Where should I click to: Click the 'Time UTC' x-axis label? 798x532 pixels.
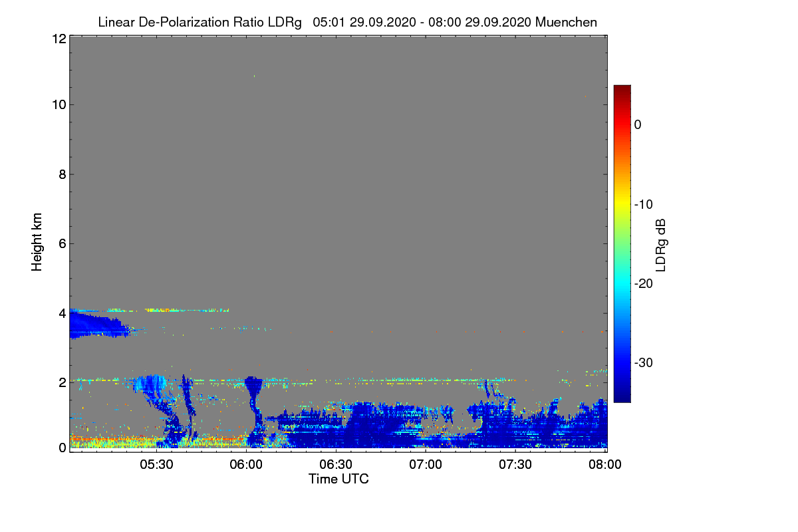(338, 479)
